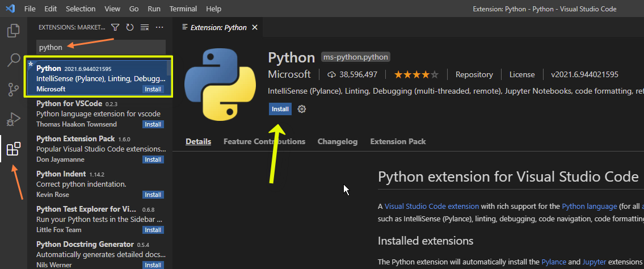Open the Search view in activity bar

pos(14,60)
